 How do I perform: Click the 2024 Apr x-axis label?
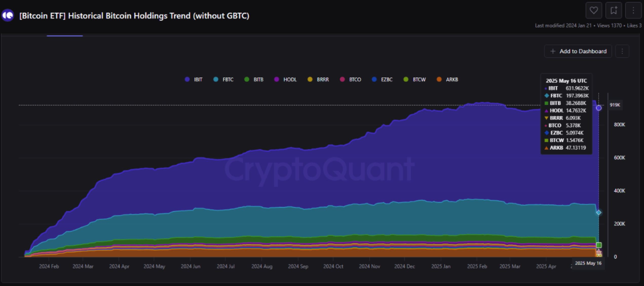tap(119, 266)
